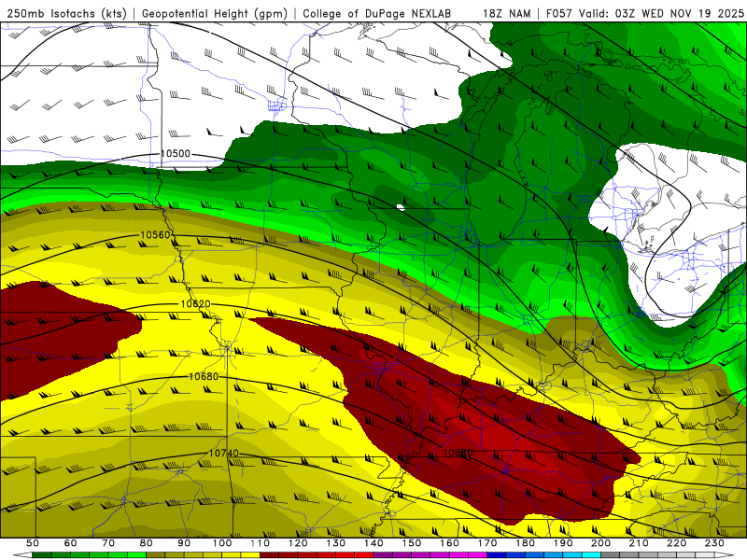The width and height of the screenshot is (747, 560).
Task: Click the 10500 height contour label
Action: click(176, 153)
